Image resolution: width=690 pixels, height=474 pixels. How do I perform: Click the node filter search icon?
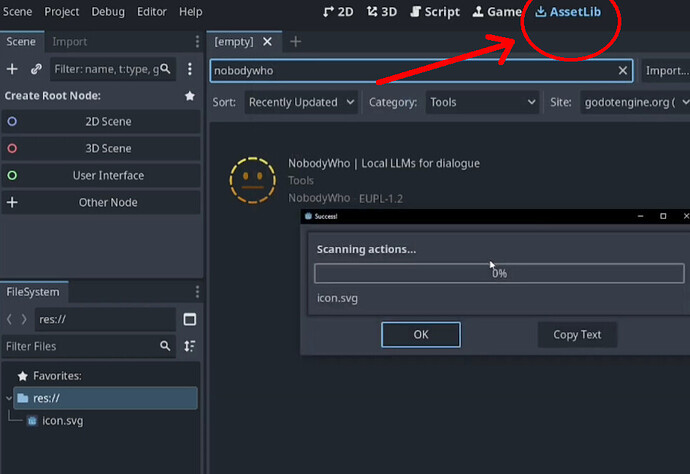tap(165, 69)
